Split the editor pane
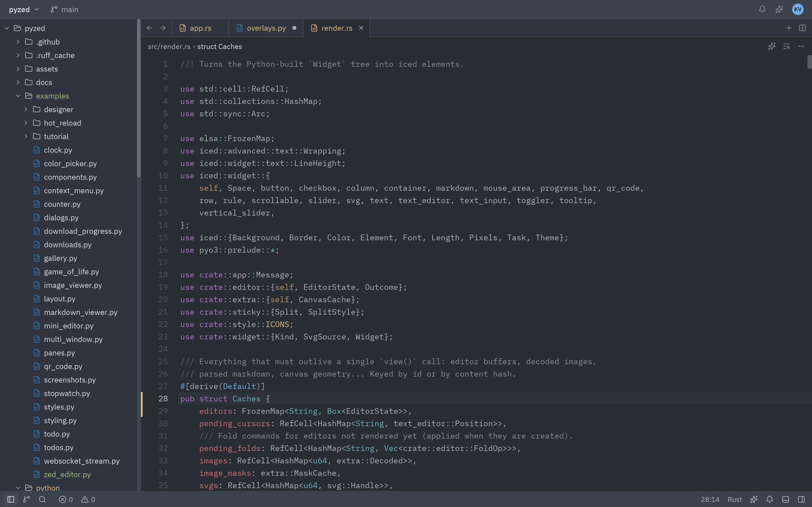Screen dimensions: 812x507 [802, 28]
